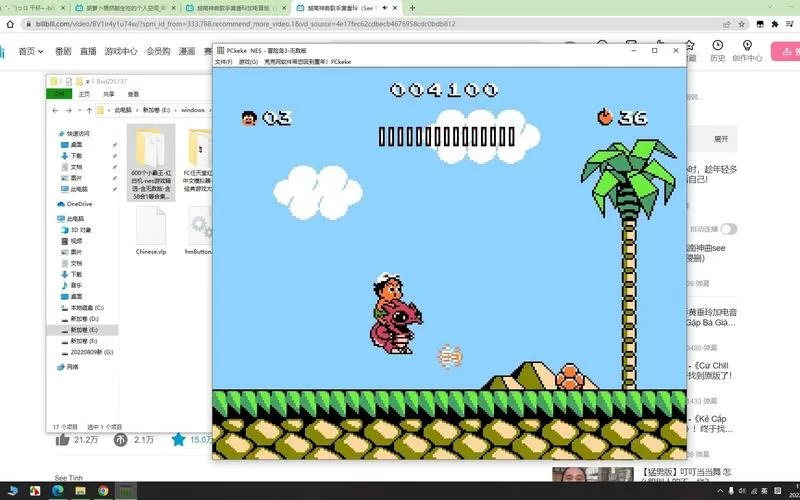The height and width of the screenshot is (500, 800).
Task: Open the Chrome extensions puzzle icon
Action: pos(775,24)
